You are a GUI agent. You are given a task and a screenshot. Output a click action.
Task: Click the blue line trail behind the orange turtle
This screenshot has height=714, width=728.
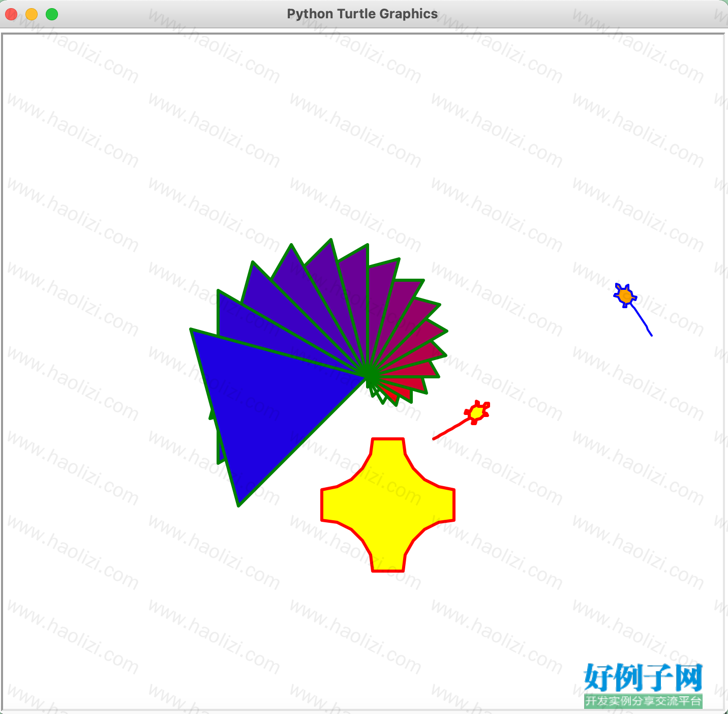[x=642, y=319]
